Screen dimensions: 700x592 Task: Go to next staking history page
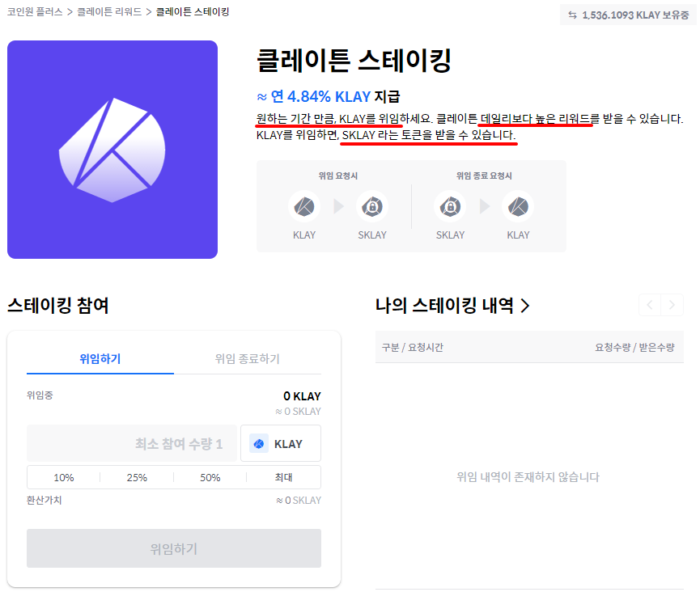(x=672, y=305)
